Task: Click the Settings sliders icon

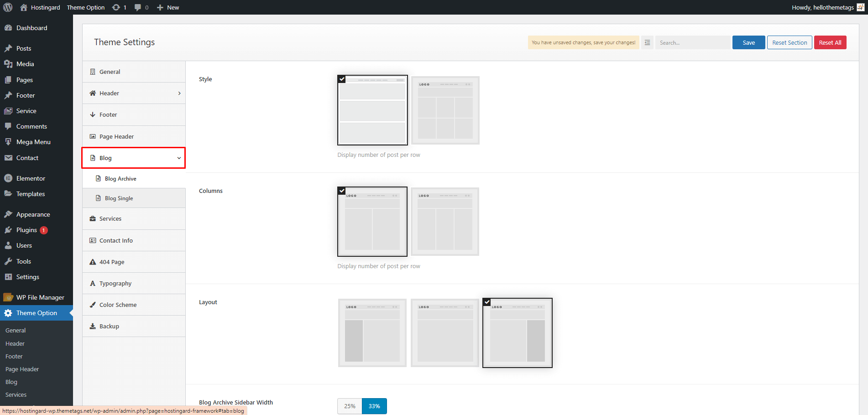Action: click(8, 277)
